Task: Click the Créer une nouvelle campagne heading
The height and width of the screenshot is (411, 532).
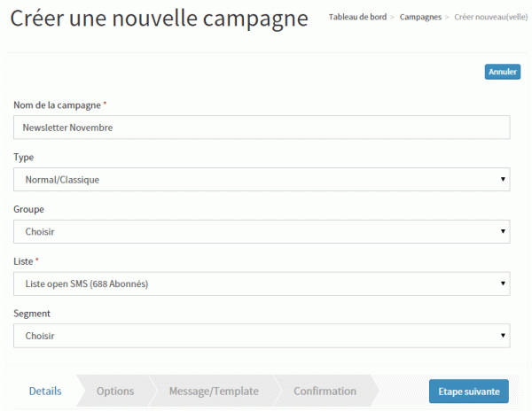Action: click(159, 19)
